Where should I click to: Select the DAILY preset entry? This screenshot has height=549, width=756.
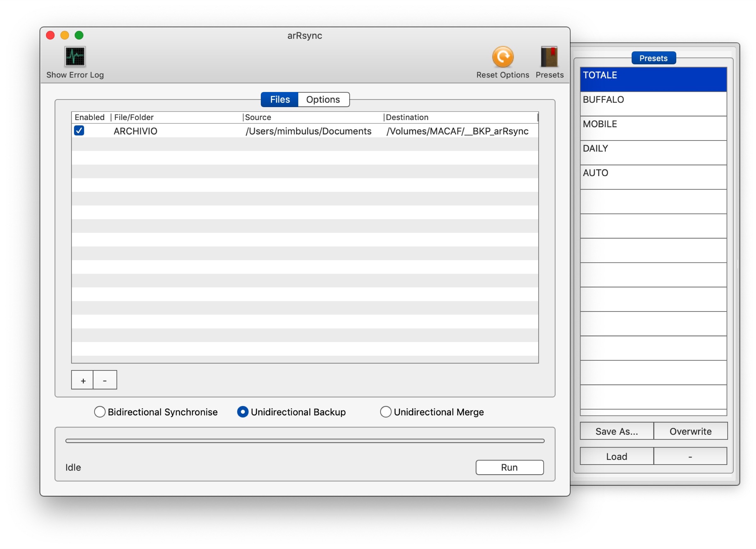pyautogui.click(x=653, y=152)
